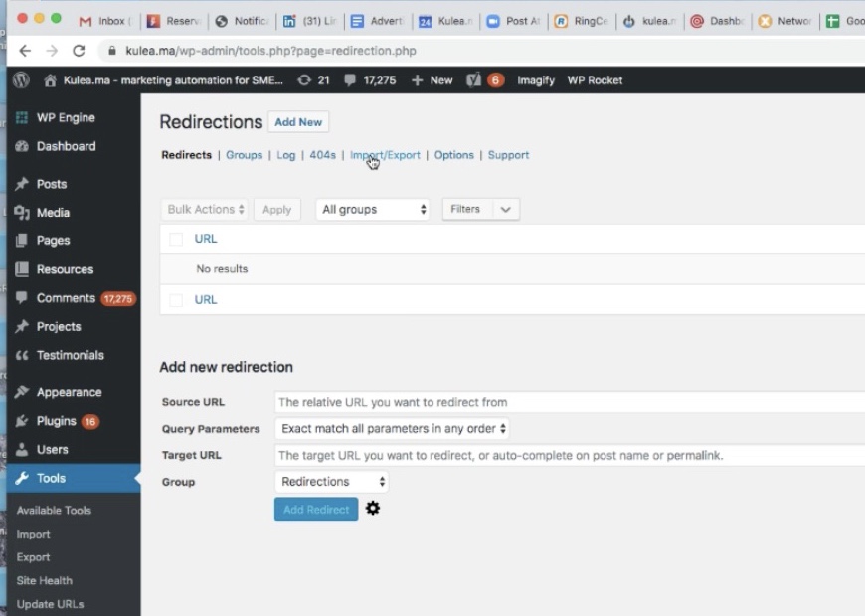This screenshot has width=865, height=616.
Task: Go forward with the browser forward arrow
Action: click(52, 51)
